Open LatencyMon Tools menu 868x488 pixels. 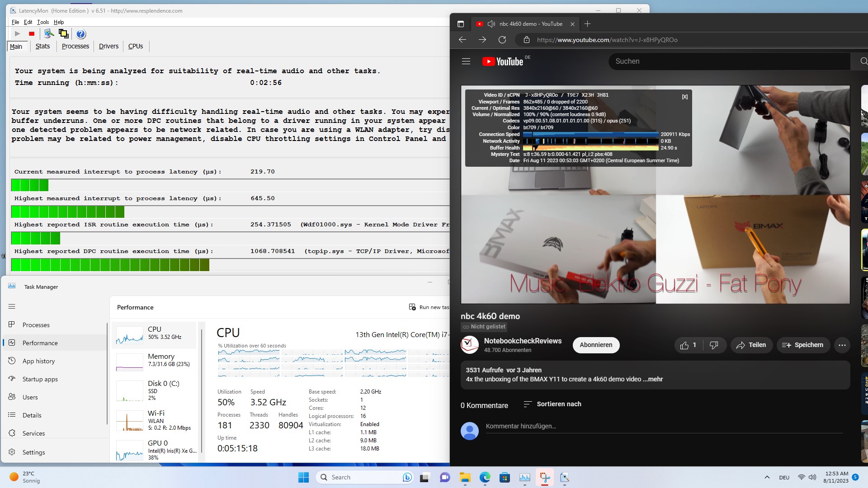(43, 22)
